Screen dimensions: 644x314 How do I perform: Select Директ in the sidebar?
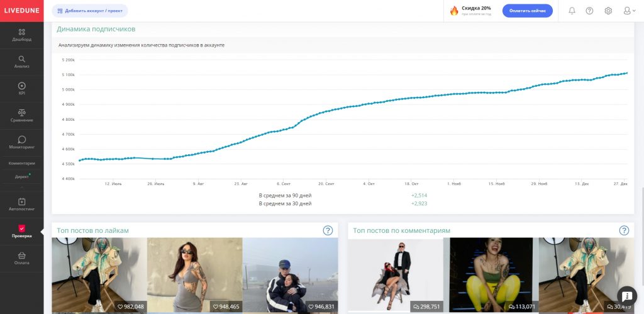tap(22, 177)
